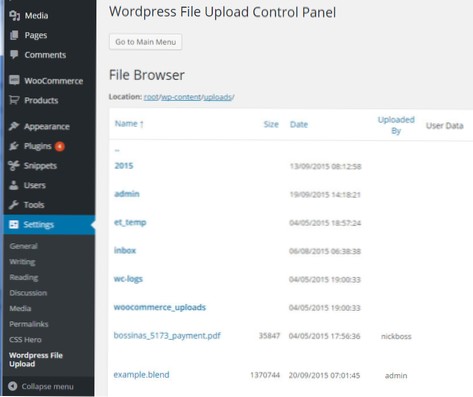Click date 04/05/2015 17:56:36

(324, 336)
